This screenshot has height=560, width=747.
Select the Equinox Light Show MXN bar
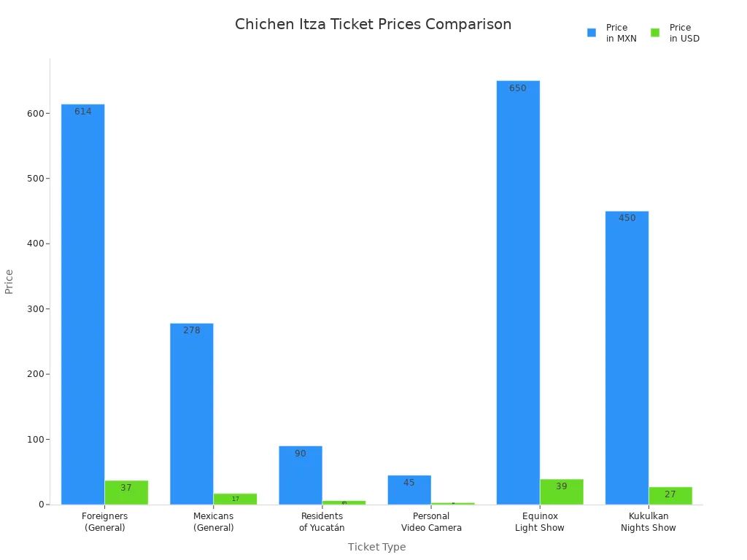coord(518,292)
